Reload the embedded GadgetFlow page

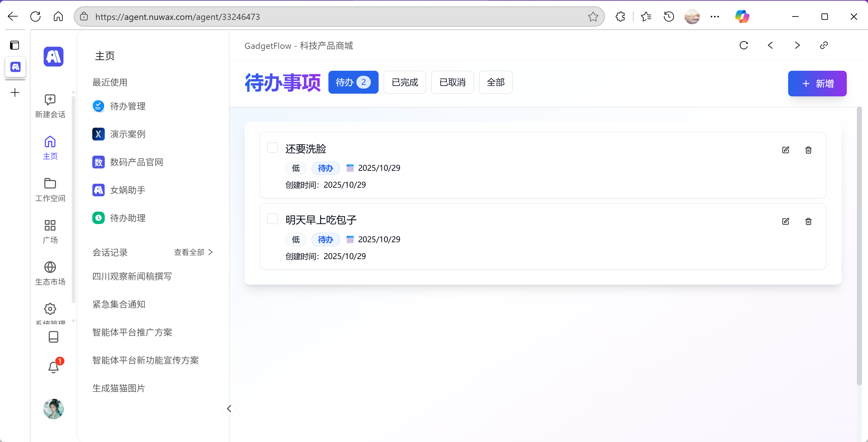(744, 45)
